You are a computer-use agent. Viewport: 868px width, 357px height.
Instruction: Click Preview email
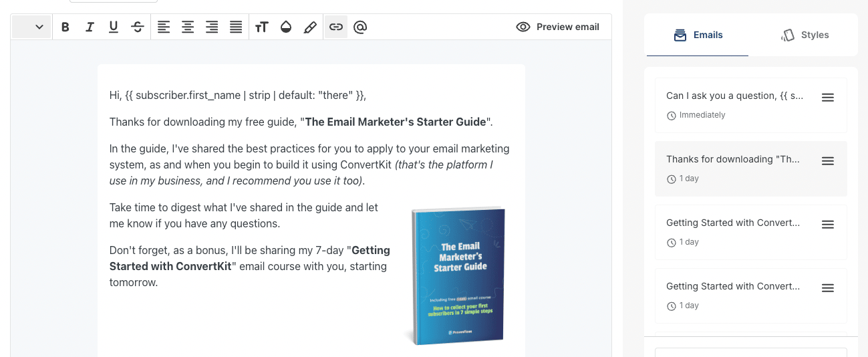point(558,27)
